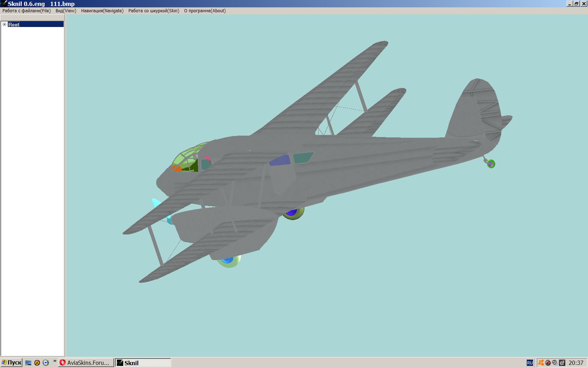This screenshot has width=588, height=368.
Task: Expand the Root tree node
Action: coord(5,25)
